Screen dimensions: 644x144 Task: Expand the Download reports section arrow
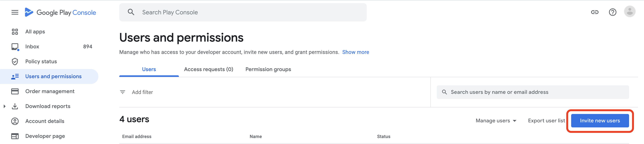(x=4, y=106)
